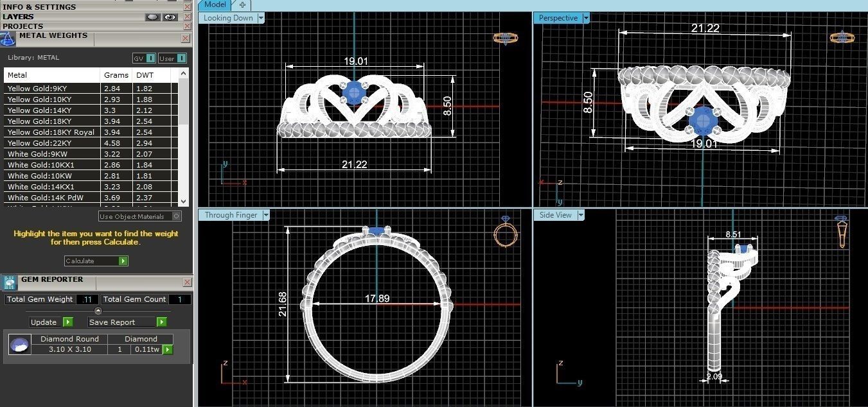Screen dimensions: 868x407
Task: Click the oval icon in the Layers bar
Action: point(152,17)
